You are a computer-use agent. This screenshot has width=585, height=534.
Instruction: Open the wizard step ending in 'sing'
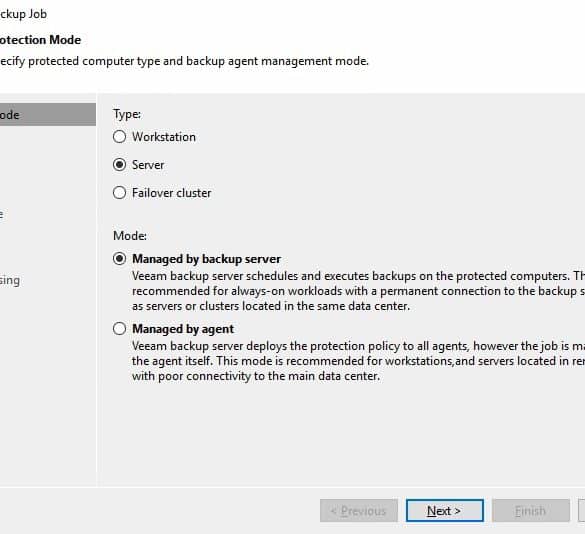[10, 280]
